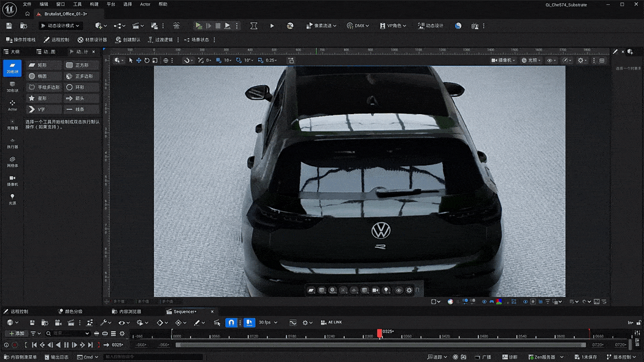Image resolution: width=644 pixels, height=362 pixels.
Task: Activate the select cursor tool in the viewport
Action: click(x=131, y=60)
